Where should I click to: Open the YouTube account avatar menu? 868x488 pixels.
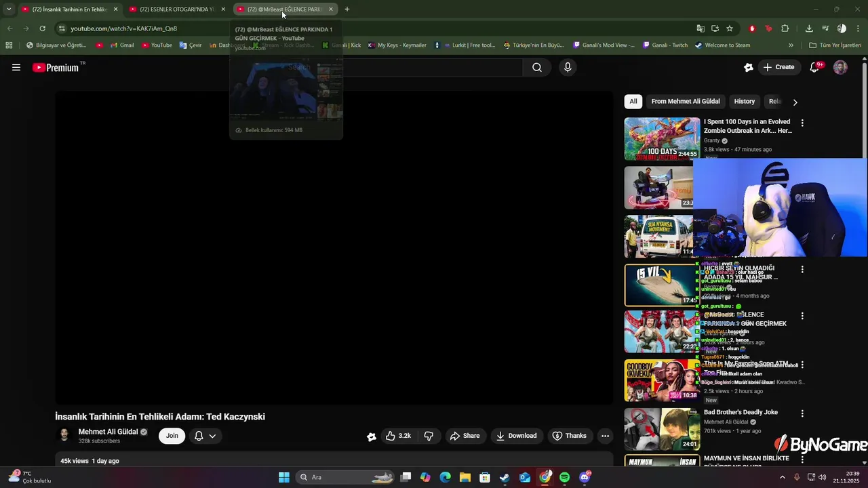click(840, 67)
